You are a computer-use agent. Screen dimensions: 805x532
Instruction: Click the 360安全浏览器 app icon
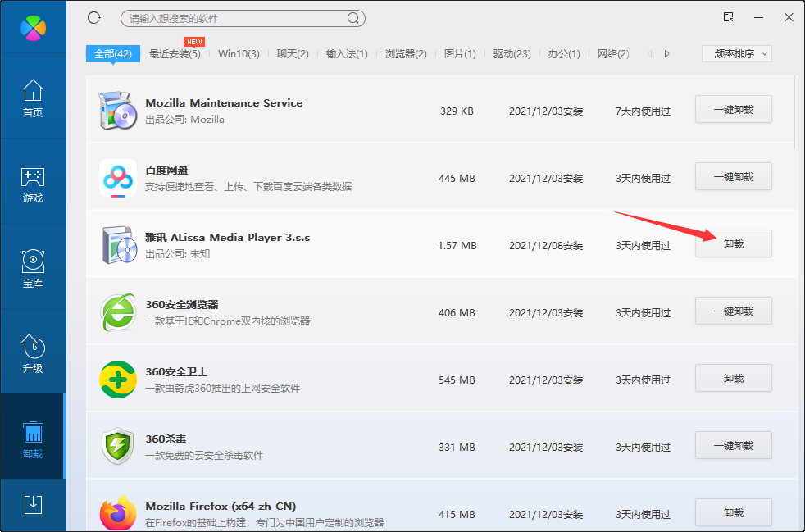[117, 312]
